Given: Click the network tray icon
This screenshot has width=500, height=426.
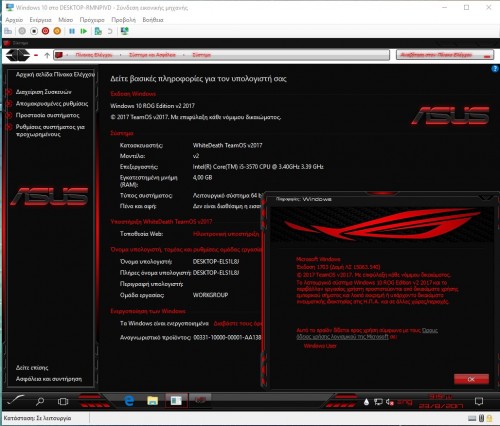Looking at the screenshot, I should coord(378,402).
